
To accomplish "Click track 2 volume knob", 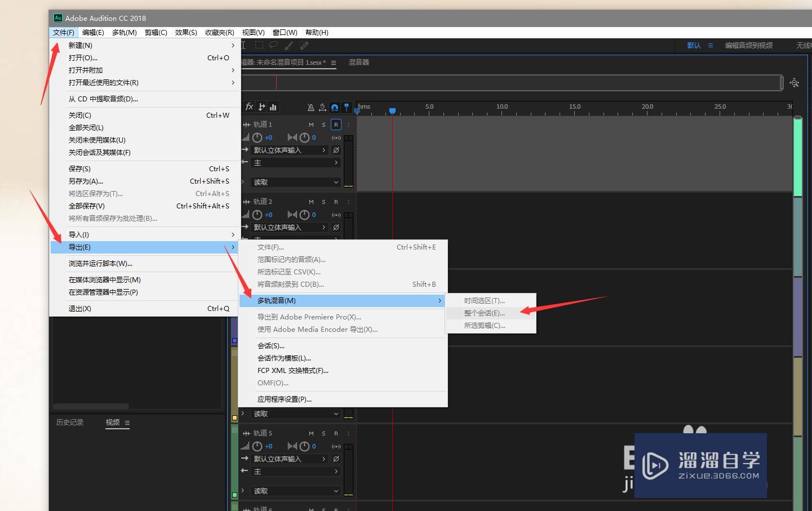I will pyautogui.click(x=258, y=215).
